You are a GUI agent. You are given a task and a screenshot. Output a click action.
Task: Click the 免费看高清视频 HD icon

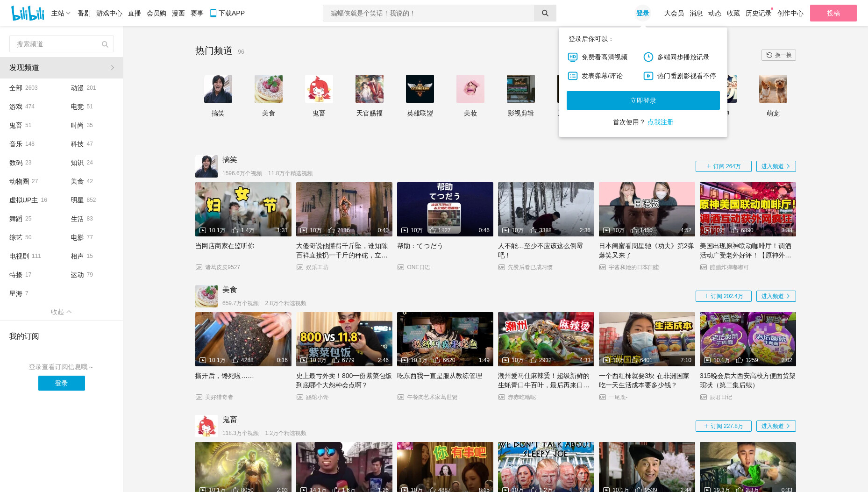(x=573, y=57)
